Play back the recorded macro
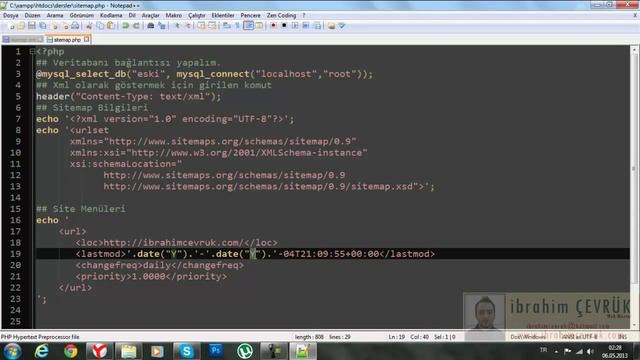640x360 pixels. (x=295, y=26)
